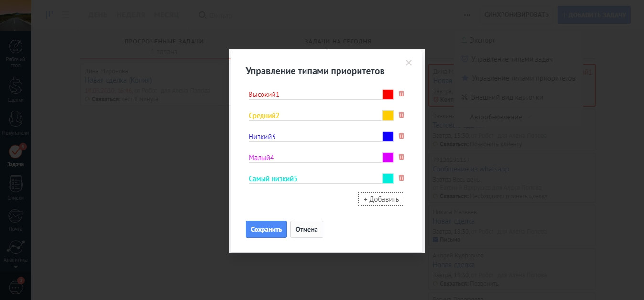644x300 pixels.
Task: Choose Внешний вид карточки menu item
Action: [x=507, y=97]
